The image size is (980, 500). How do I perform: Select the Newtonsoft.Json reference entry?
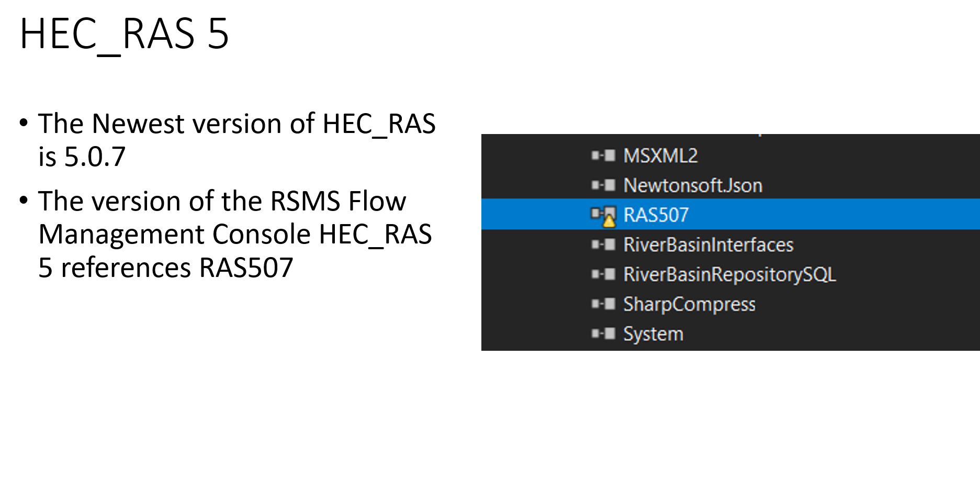coord(693,185)
